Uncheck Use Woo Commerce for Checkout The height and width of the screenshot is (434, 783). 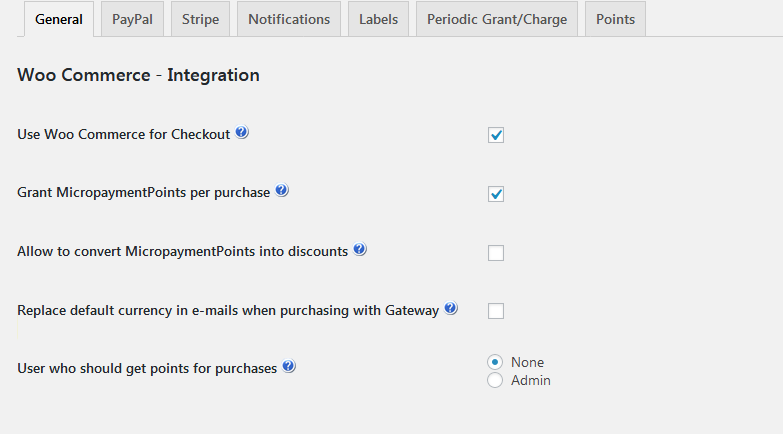[x=496, y=135]
